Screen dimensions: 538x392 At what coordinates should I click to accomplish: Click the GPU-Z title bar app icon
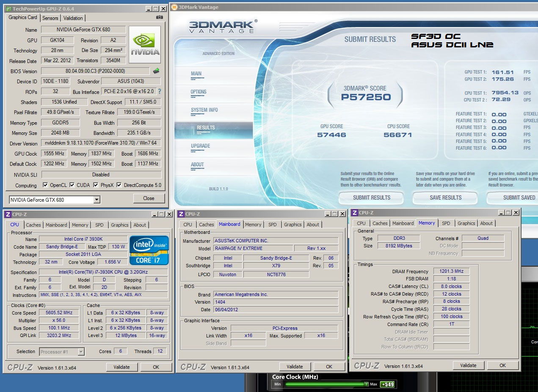click(8, 8)
